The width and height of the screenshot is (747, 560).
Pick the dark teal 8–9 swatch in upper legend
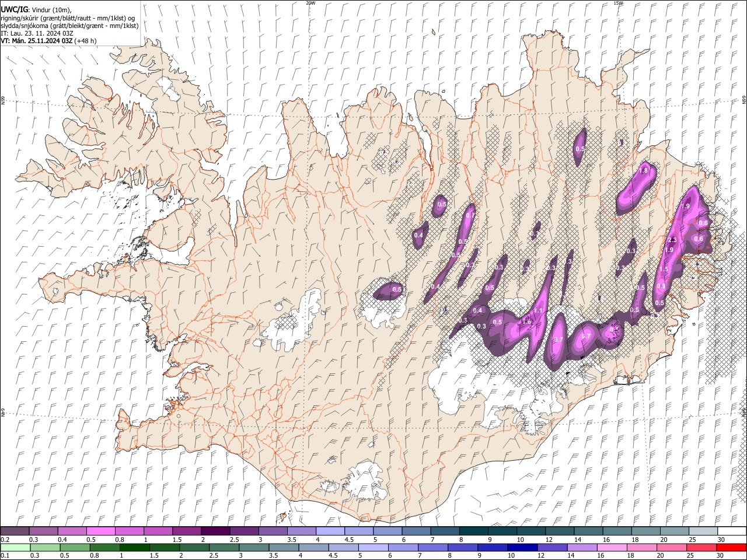(474, 531)
